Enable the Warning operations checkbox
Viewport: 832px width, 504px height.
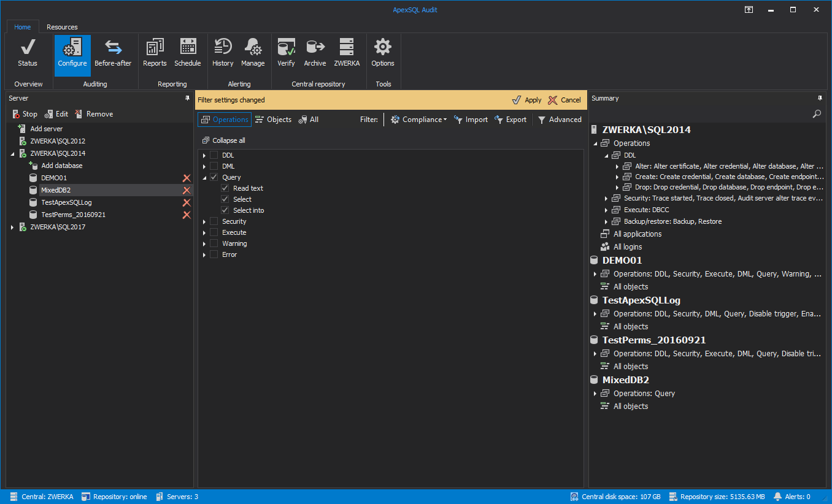[x=214, y=243]
